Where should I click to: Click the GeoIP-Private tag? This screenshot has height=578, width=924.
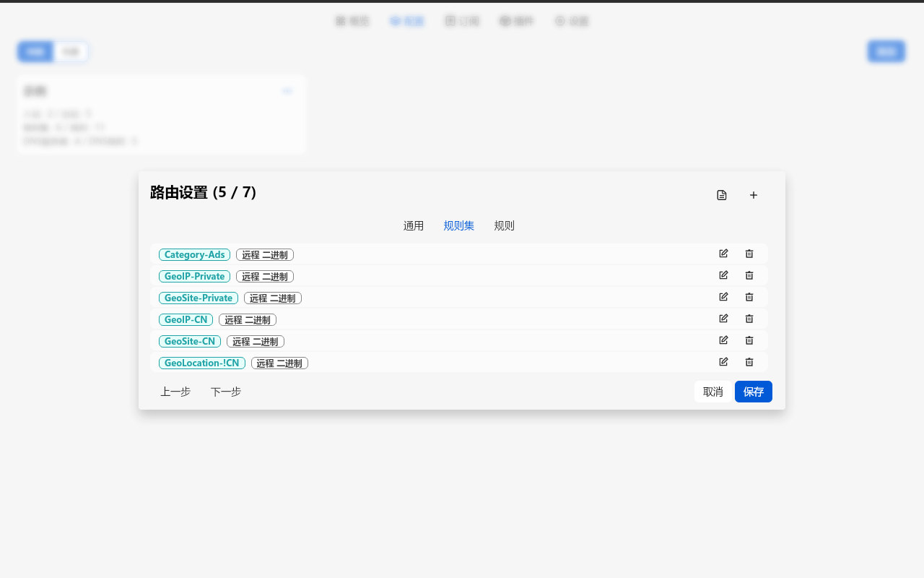195,277
